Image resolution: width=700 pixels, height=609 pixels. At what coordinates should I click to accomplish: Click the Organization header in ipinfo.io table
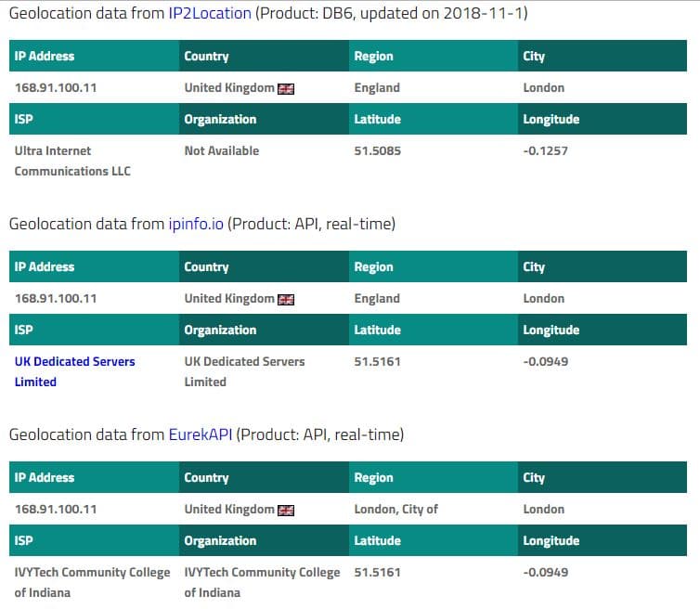click(264, 330)
